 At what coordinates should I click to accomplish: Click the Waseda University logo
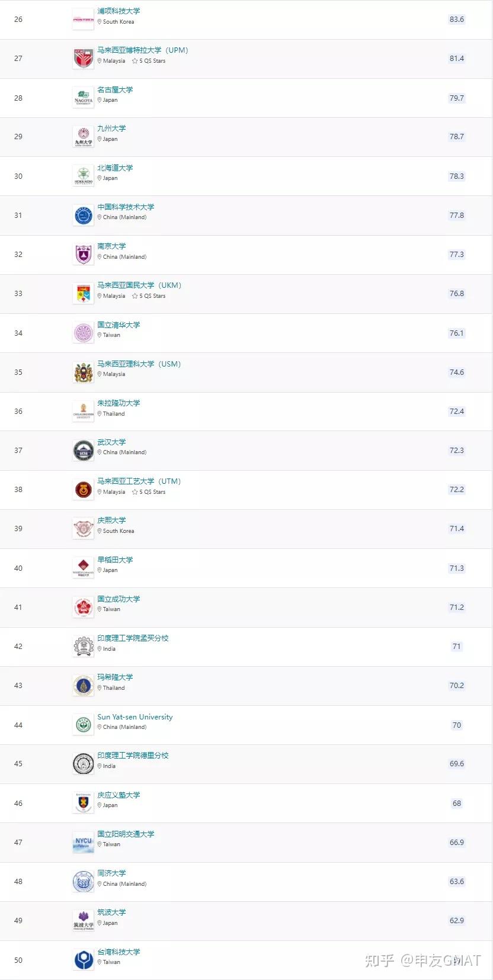coord(83,568)
